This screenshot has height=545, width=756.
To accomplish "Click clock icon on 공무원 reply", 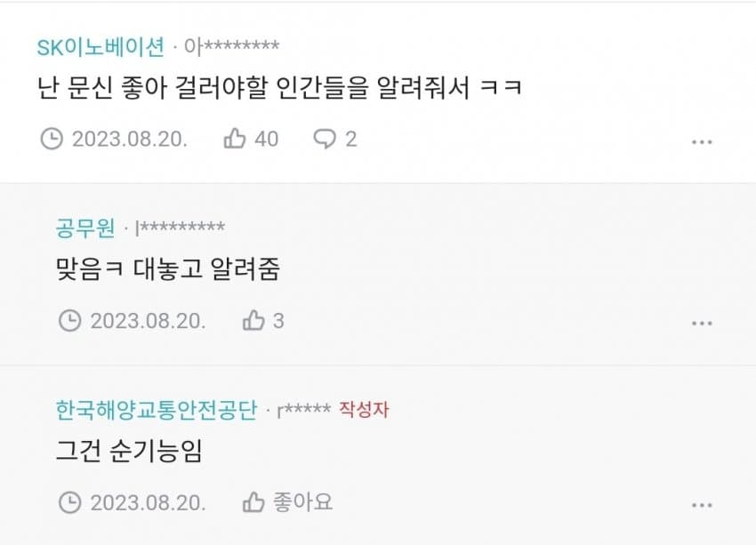I will (x=69, y=321).
